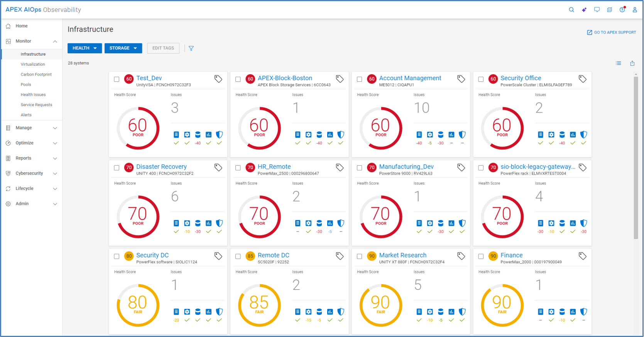644x337 pixels.
Task: Select the Account Management checkbox
Action: pyautogui.click(x=359, y=79)
